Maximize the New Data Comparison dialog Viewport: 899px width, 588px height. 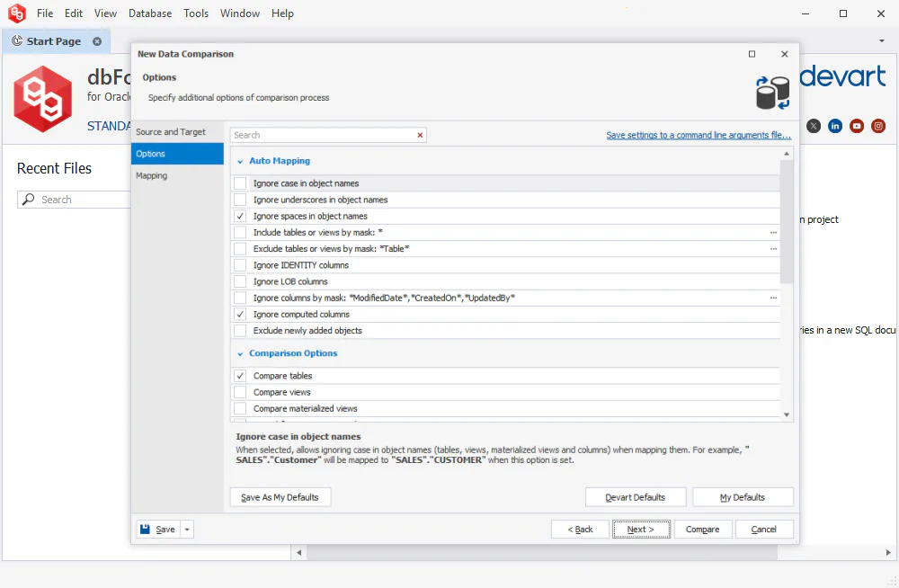752,54
